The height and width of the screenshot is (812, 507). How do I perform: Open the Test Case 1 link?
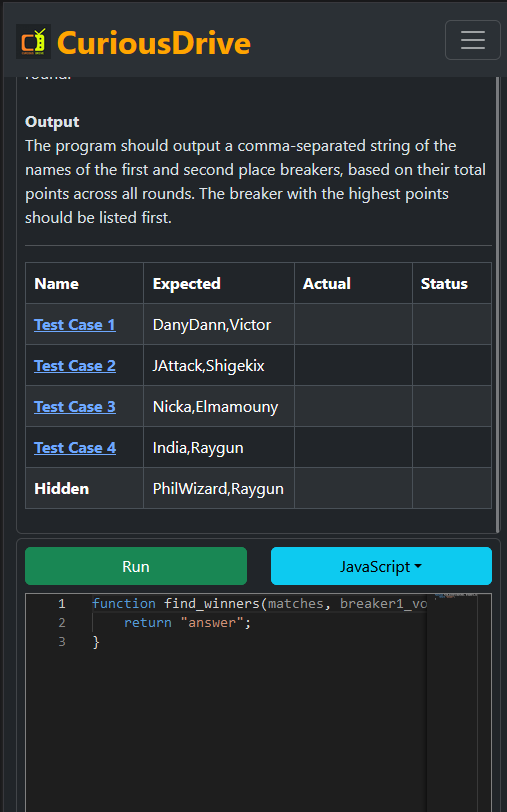(75, 325)
